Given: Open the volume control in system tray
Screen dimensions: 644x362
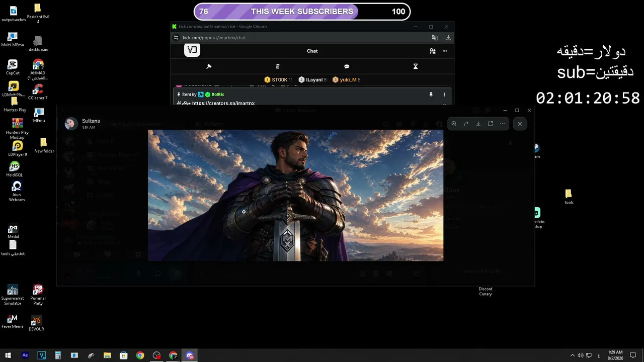Looking at the screenshot, I should click(x=580, y=355).
